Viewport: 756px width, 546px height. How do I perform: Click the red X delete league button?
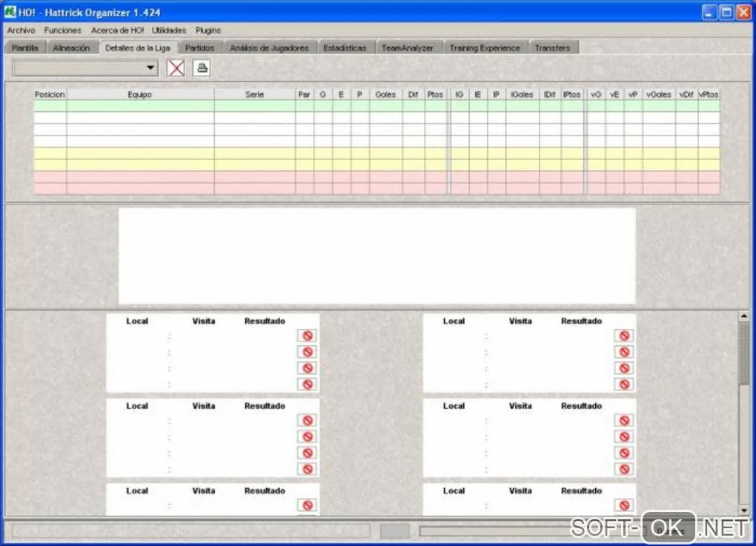[x=176, y=68]
